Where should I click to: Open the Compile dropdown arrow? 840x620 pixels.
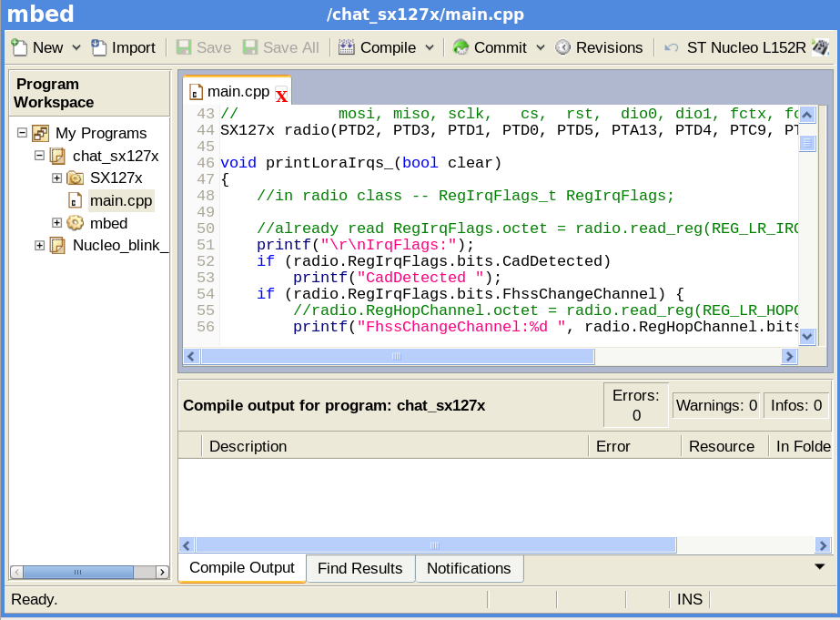tap(430, 47)
